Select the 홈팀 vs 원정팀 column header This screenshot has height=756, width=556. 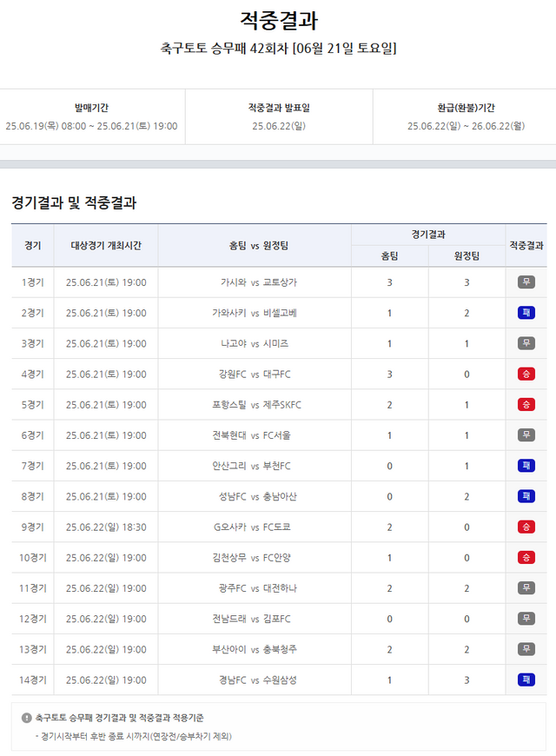click(x=255, y=245)
